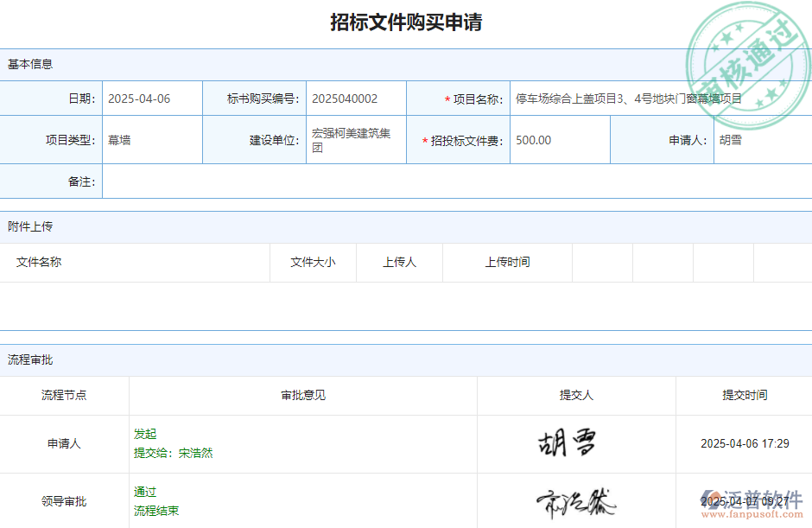Collapse the 附件上传 section header
This screenshot has height=528, width=812.
(x=32, y=226)
